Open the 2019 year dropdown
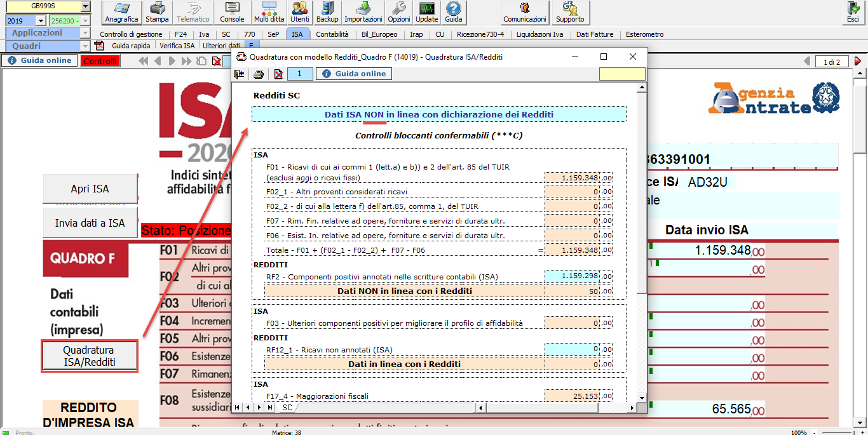This screenshot has width=868, height=435. pyautogui.click(x=41, y=21)
